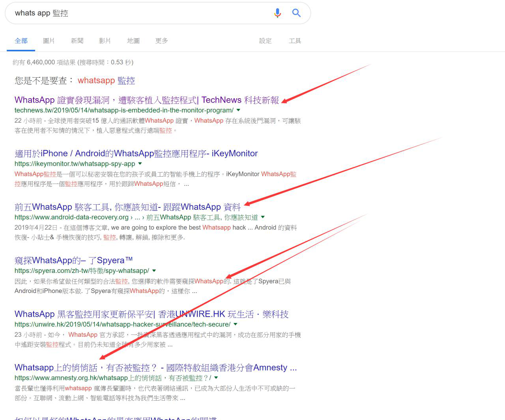This screenshot has width=505, height=420.
Task: Click suggested spelling 'whatsapp 監控'
Action: (x=106, y=80)
